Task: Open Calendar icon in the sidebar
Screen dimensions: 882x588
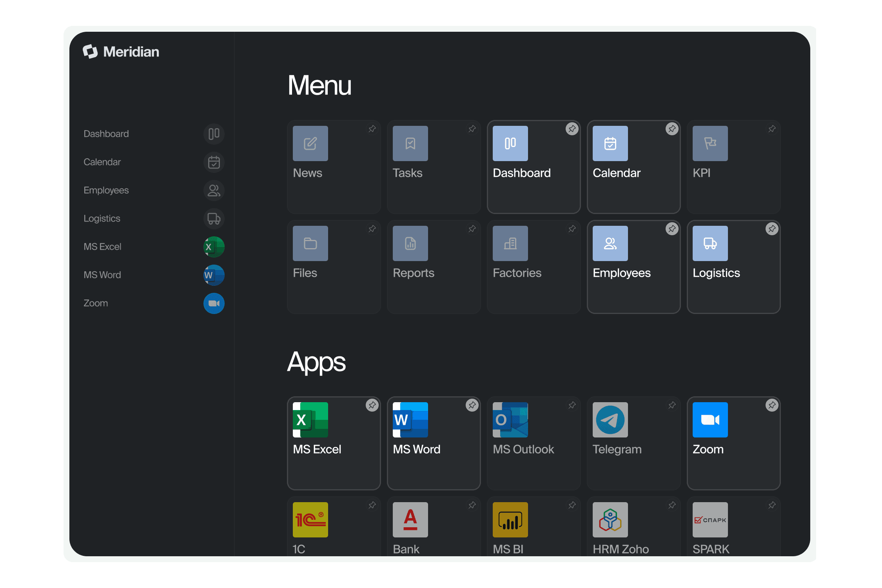Action: pos(214,162)
